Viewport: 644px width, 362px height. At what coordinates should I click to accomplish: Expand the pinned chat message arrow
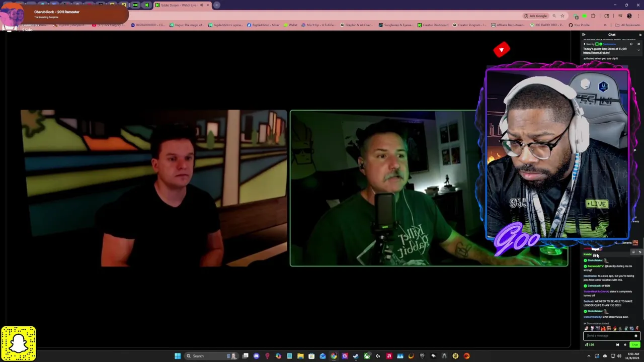point(639,50)
